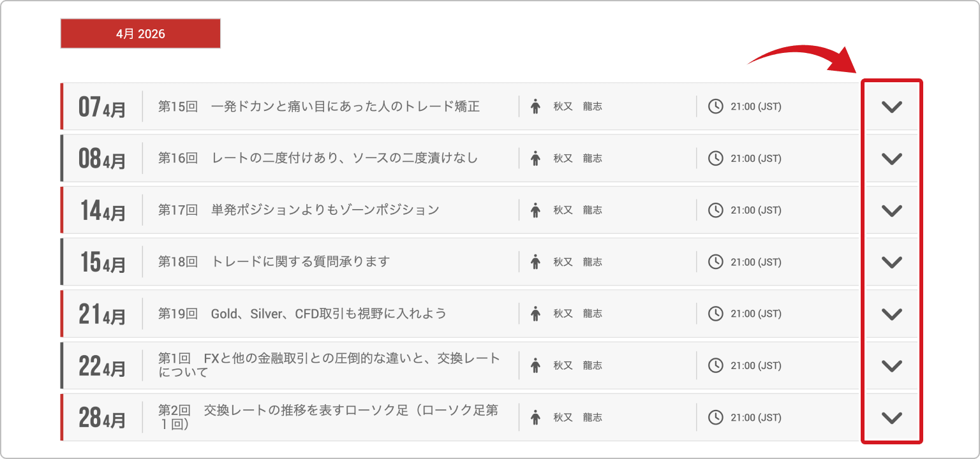Expand the 15 4月 session chevron
The height and width of the screenshot is (459, 980).
(891, 262)
